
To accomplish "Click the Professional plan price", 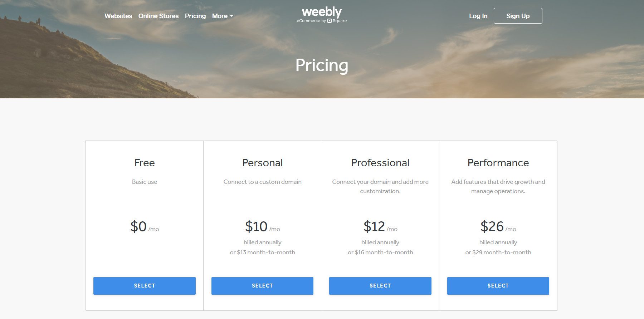I will (380, 226).
